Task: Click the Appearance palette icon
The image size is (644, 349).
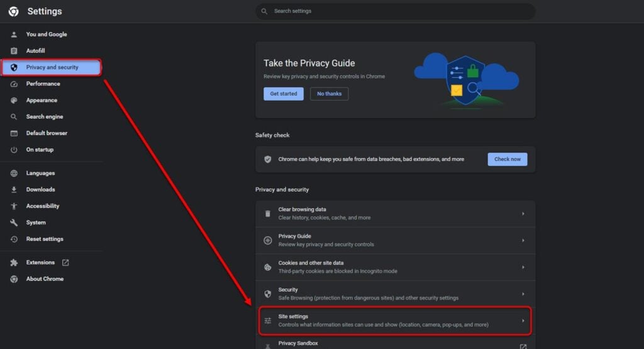Action: [14, 100]
